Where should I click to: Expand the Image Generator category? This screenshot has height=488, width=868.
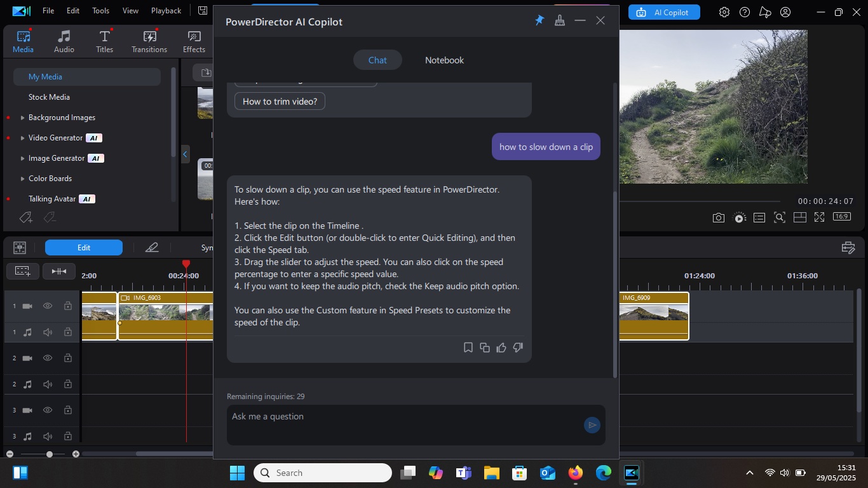click(x=23, y=158)
